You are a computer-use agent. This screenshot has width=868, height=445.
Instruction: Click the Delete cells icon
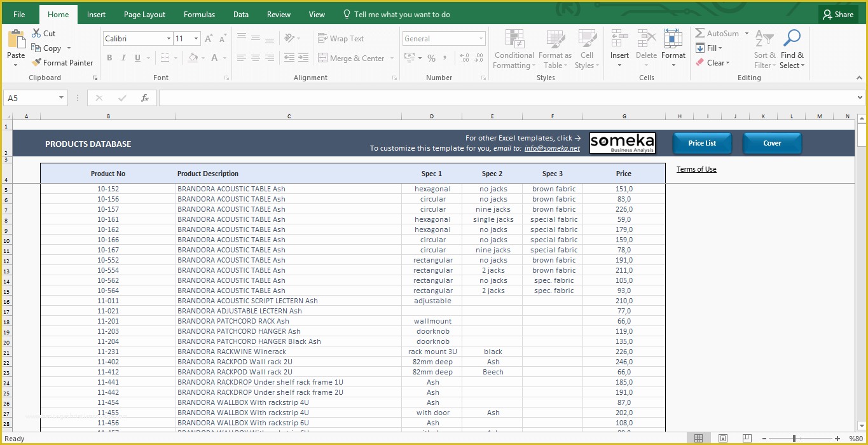646,39
